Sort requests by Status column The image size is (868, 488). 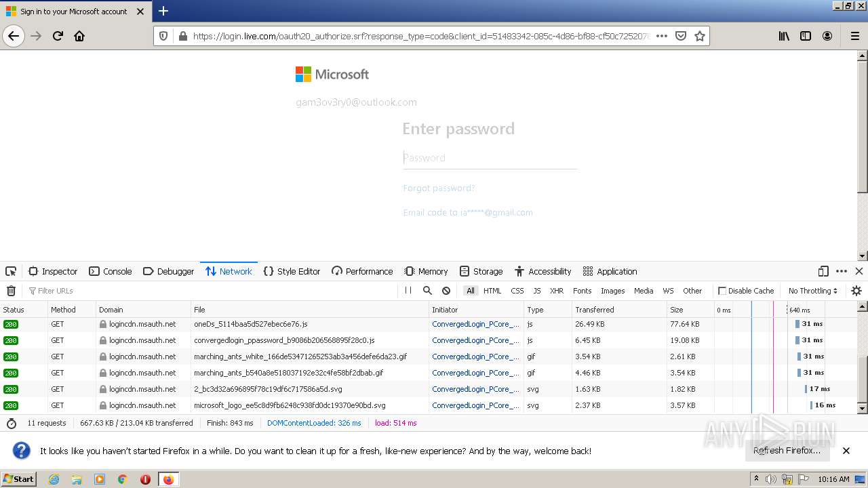pos(24,310)
